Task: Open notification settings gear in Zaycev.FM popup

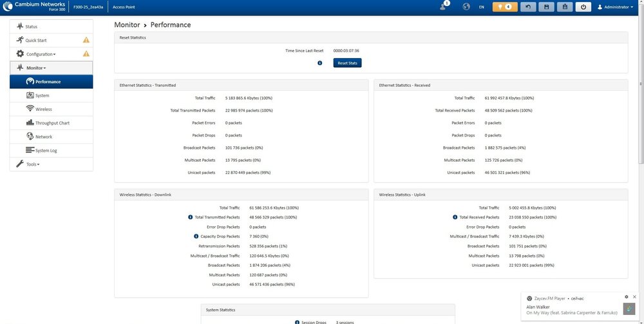Action: [626, 297]
